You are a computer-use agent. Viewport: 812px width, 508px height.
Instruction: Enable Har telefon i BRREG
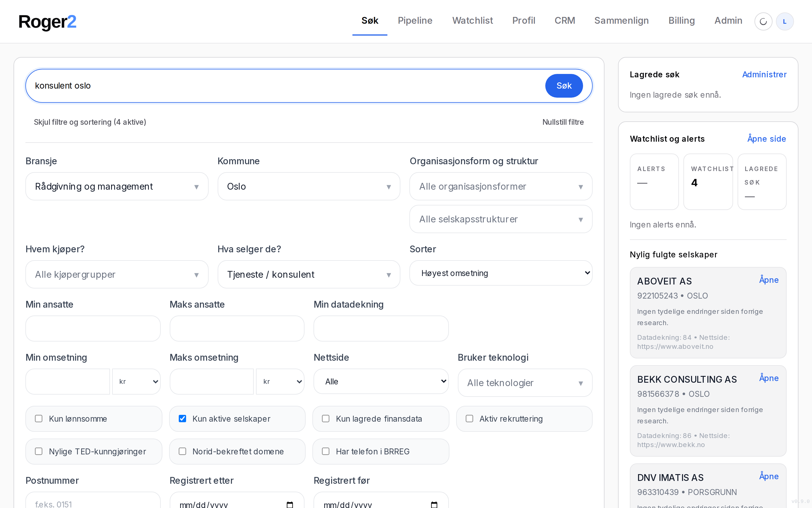tap(325, 451)
